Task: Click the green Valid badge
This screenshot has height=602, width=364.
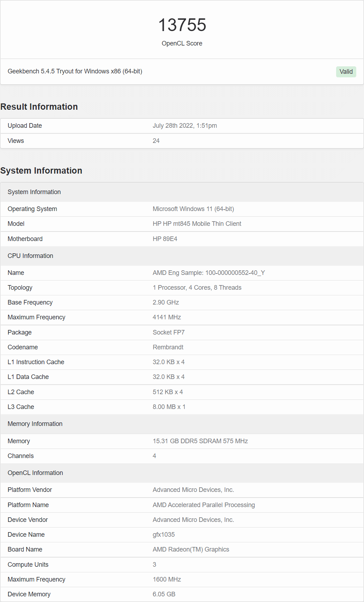Action: pyautogui.click(x=346, y=72)
